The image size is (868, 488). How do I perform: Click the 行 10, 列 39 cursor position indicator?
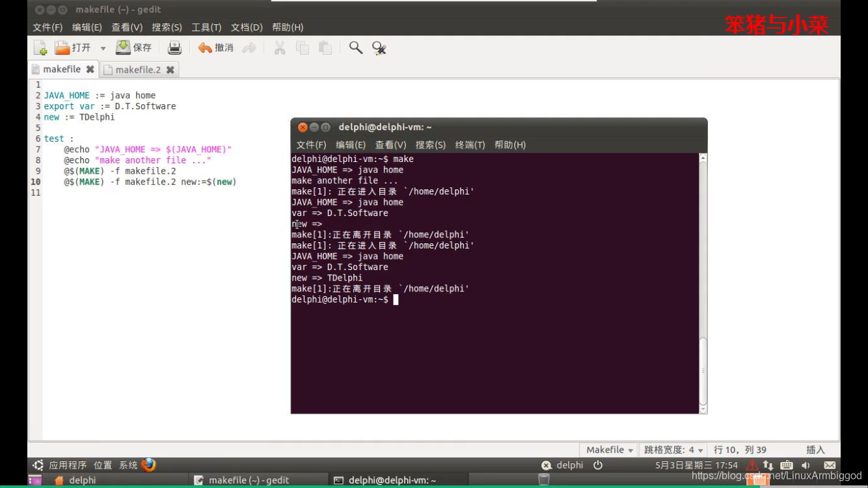coord(740,450)
